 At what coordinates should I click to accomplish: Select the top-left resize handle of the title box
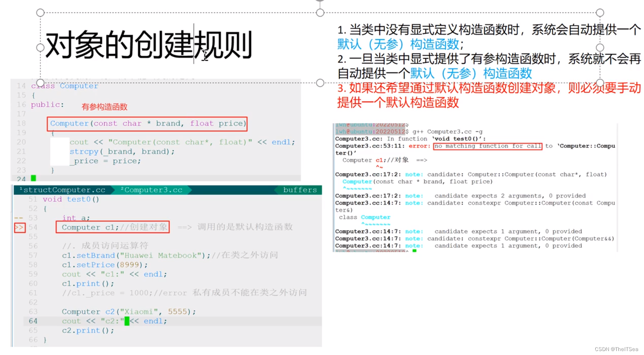tap(40, 13)
